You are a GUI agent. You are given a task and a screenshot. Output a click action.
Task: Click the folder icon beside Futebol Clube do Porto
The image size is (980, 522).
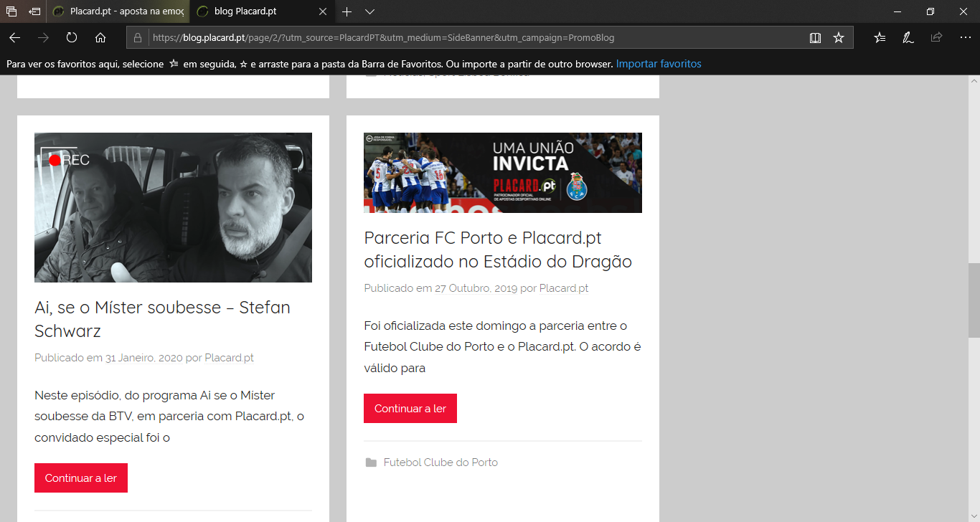coord(371,462)
